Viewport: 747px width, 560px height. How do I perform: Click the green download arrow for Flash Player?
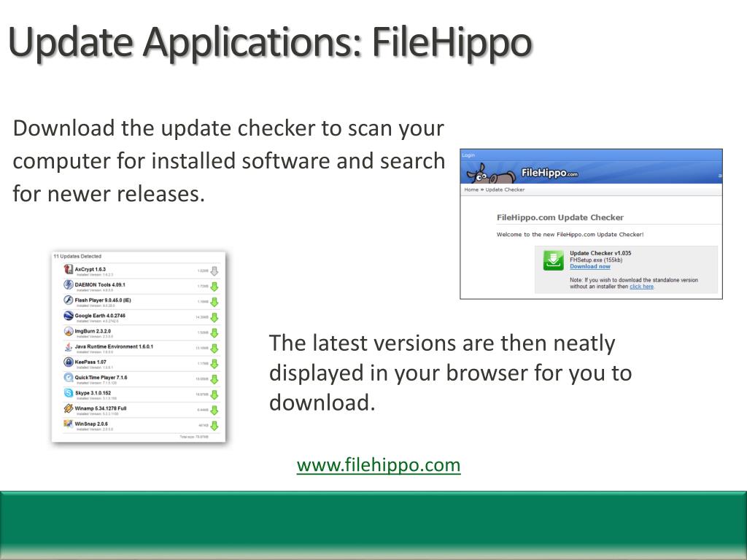click(214, 302)
